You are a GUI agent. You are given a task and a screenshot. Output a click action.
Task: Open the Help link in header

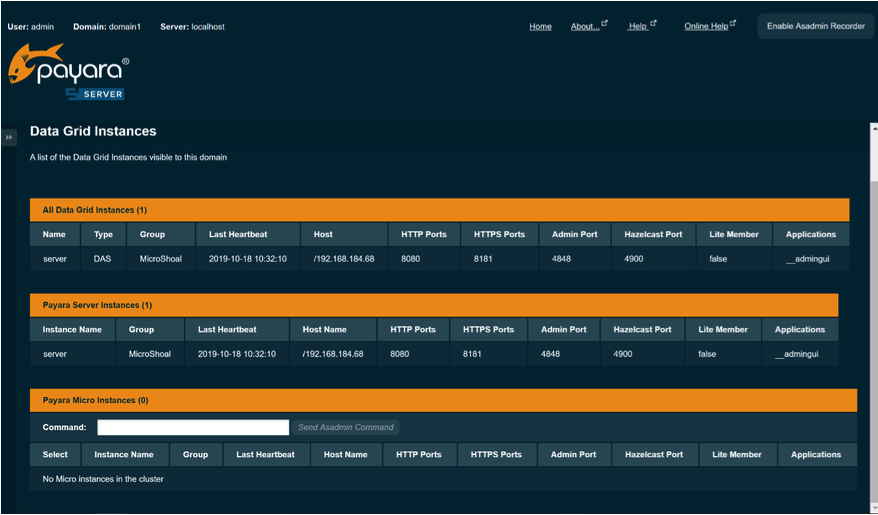pos(637,27)
